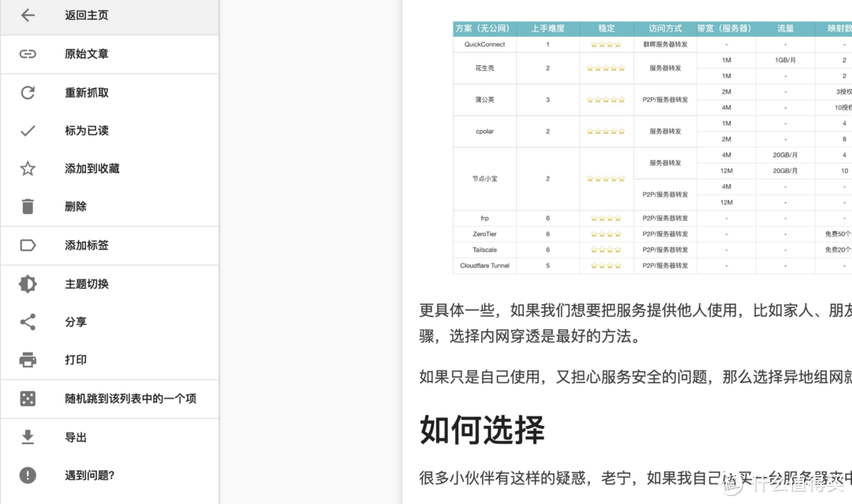
Task: Click the print icon
Action: pyautogui.click(x=27, y=360)
